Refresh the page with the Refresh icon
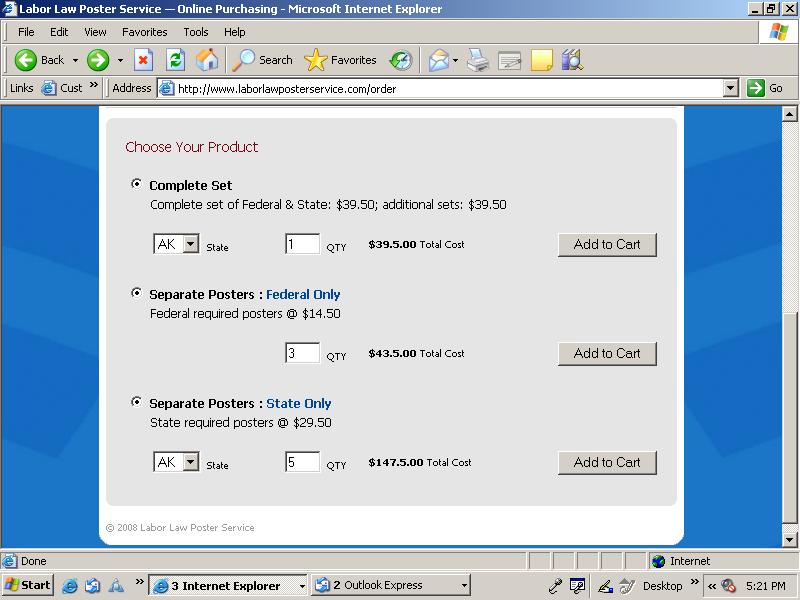 [175, 60]
